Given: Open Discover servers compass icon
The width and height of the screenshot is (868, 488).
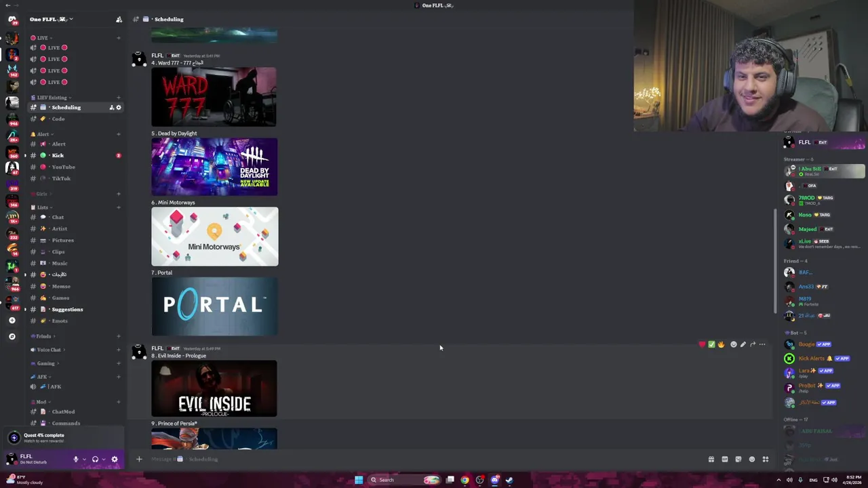Looking at the screenshot, I should [x=12, y=336].
